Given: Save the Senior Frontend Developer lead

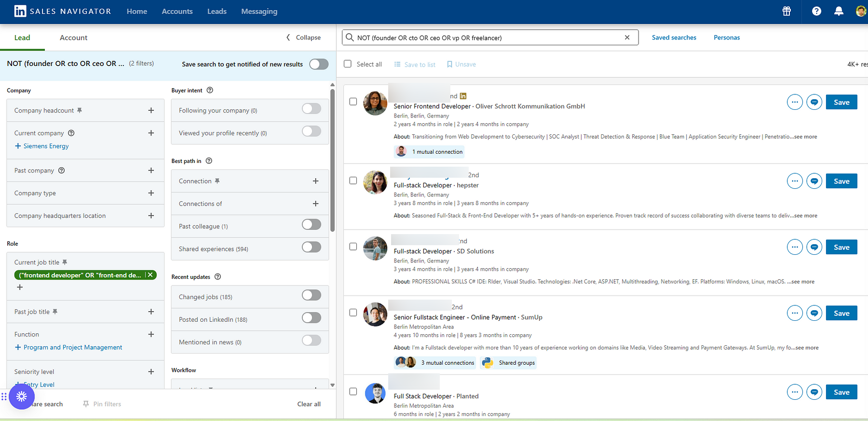Looking at the screenshot, I should pyautogui.click(x=841, y=102).
